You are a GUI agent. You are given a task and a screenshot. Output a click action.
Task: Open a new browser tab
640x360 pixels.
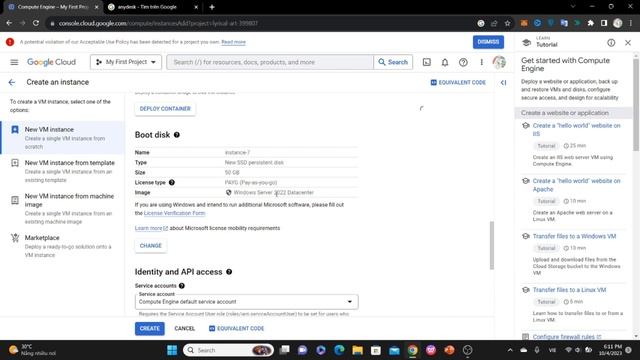click(212, 7)
